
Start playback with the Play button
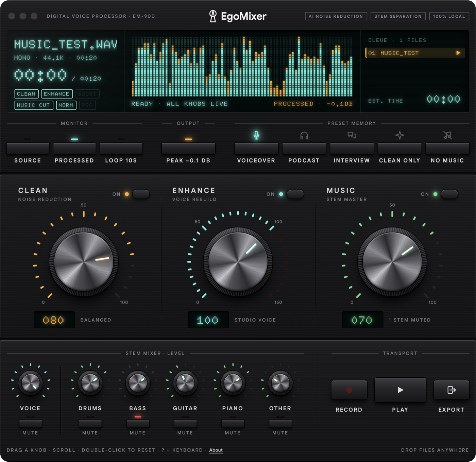click(x=400, y=390)
